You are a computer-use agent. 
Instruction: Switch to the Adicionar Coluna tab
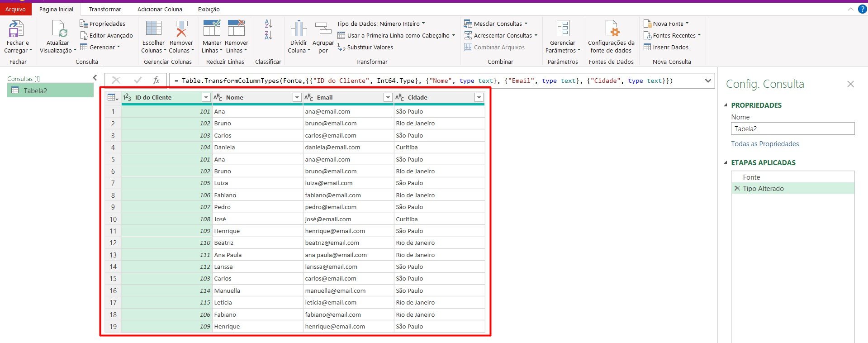160,9
